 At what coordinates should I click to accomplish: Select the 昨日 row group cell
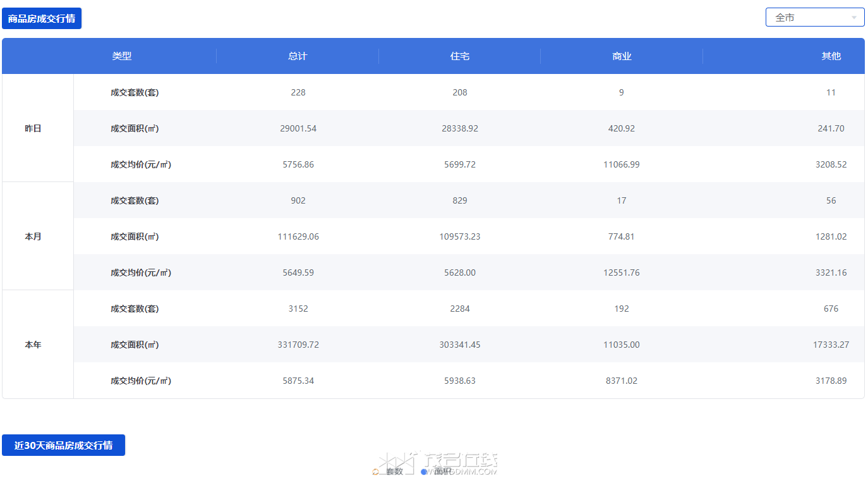[33, 128]
